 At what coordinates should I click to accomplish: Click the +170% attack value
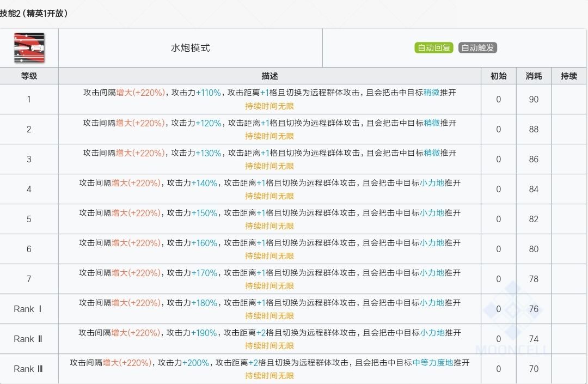click(204, 273)
